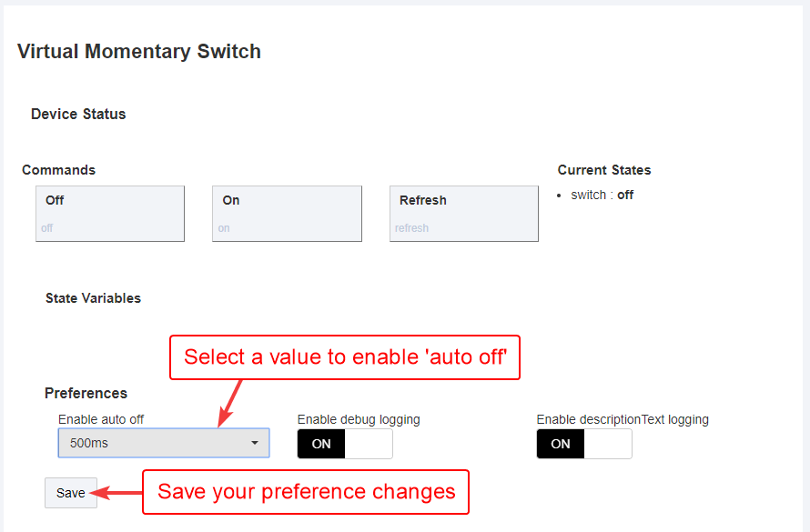Click the red 'auto off' annotation box
The height and width of the screenshot is (532, 810).
tap(345, 357)
